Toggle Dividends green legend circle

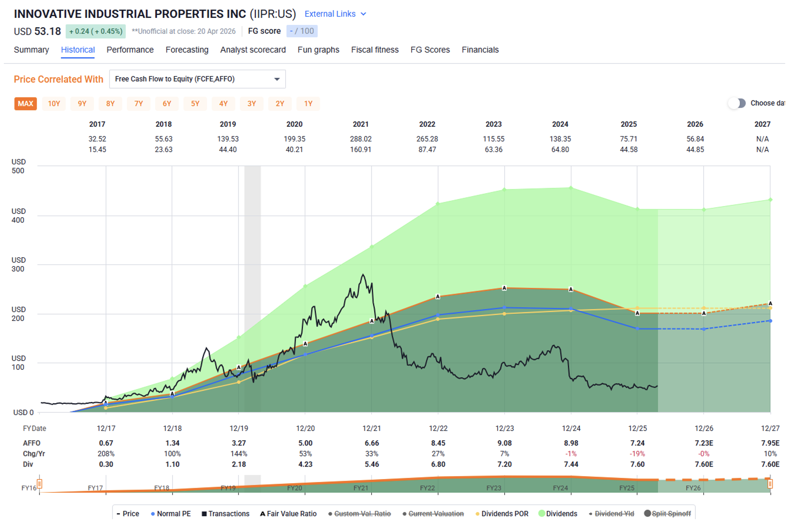542,513
